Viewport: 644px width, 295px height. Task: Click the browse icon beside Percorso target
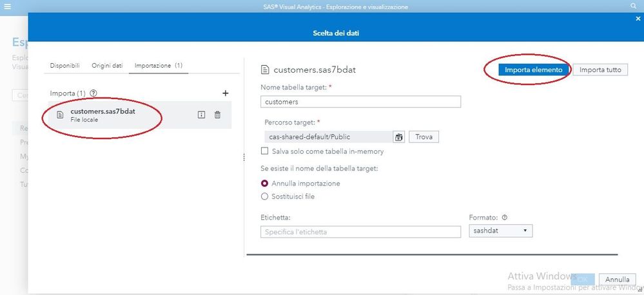[x=399, y=137]
